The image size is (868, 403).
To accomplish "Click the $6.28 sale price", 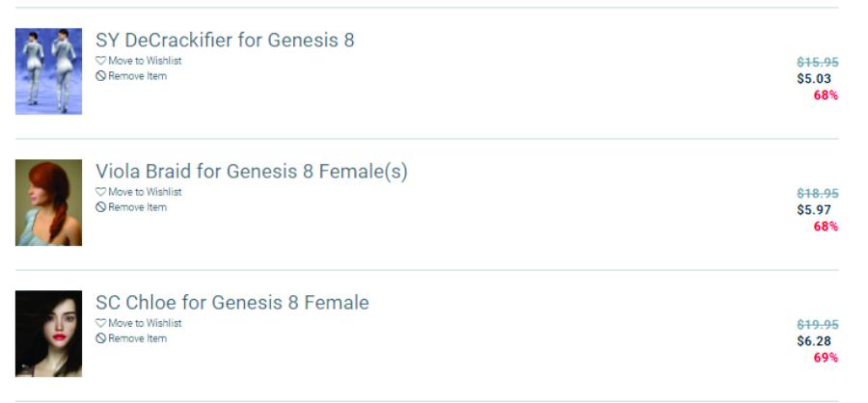I will [x=817, y=341].
